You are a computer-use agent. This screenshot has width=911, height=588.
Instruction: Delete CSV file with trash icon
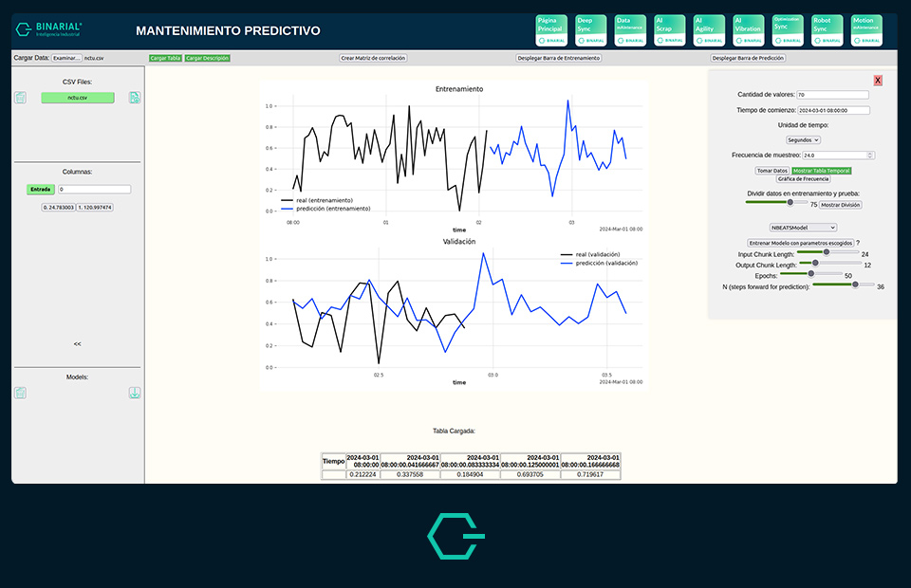coord(21,98)
